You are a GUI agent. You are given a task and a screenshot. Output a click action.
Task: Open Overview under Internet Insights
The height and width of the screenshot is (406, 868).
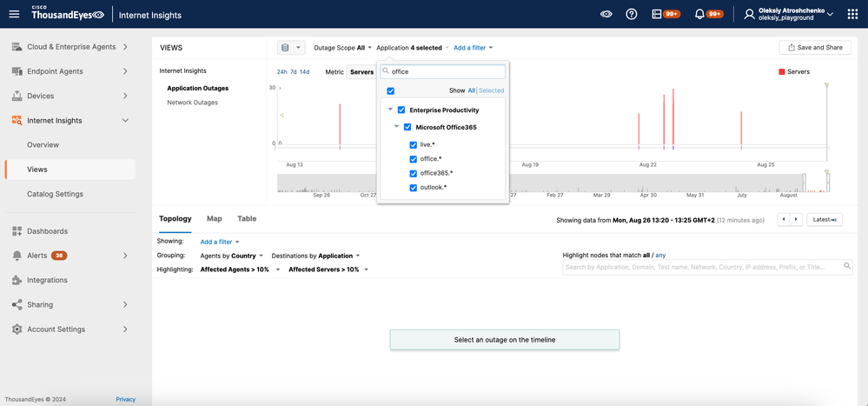pos(43,145)
